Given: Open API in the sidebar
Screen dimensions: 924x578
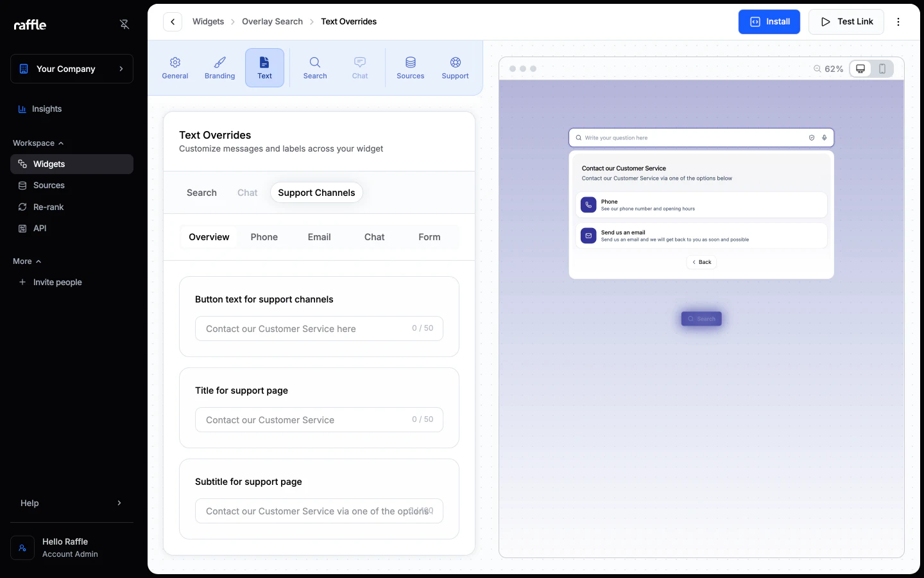Looking at the screenshot, I should click(72, 229).
